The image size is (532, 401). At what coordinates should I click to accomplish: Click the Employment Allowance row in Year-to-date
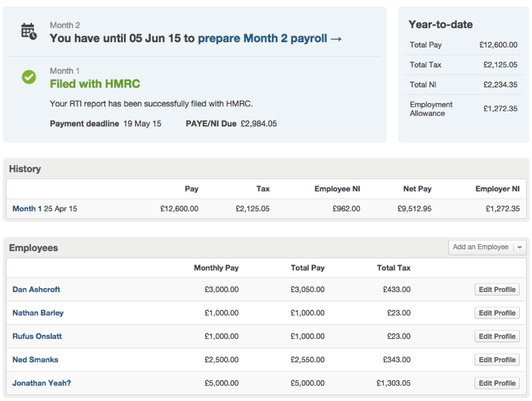[x=463, y=108]
